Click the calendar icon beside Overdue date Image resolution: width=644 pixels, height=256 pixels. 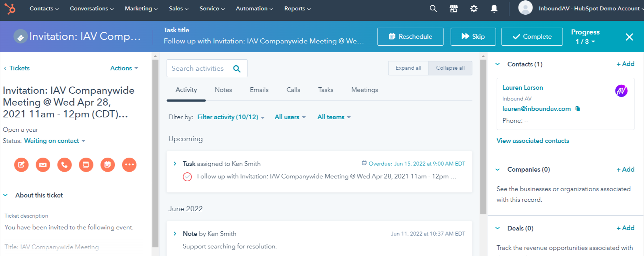[364, 163]
